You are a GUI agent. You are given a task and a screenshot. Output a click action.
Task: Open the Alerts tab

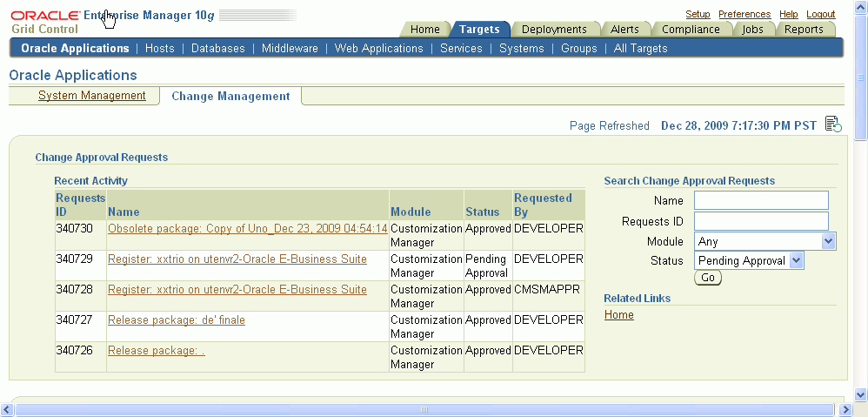point(624,30)
